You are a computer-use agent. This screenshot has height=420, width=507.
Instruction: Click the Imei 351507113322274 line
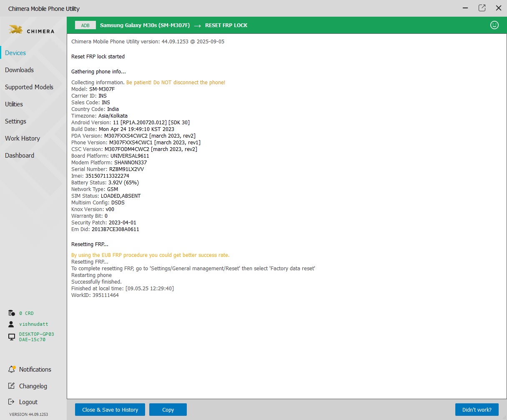100,176
